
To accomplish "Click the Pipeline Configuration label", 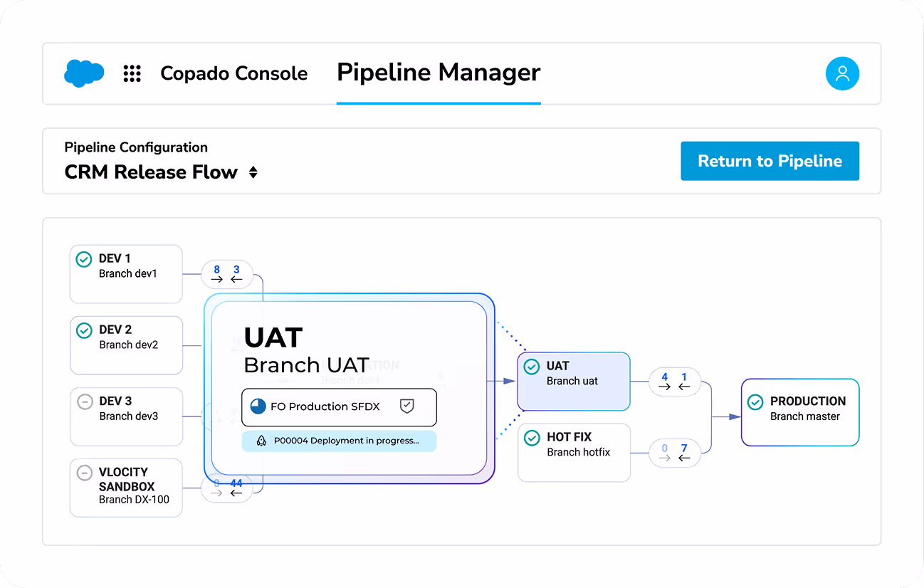I will tap(136, 147).
